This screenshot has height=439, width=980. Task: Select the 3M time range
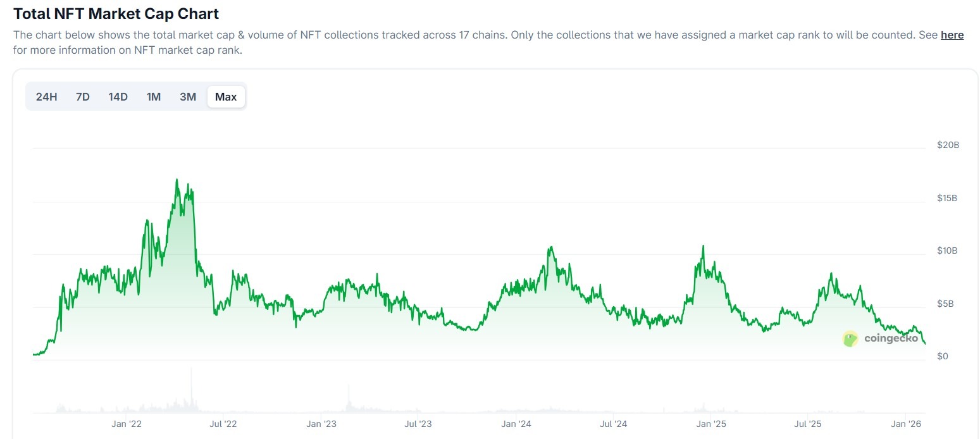187,96
